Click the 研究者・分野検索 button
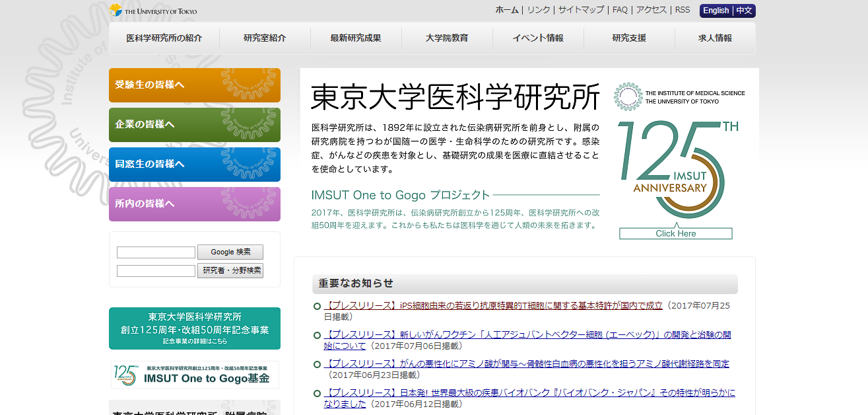Screen dimensions: 868x415 point(230,270)
